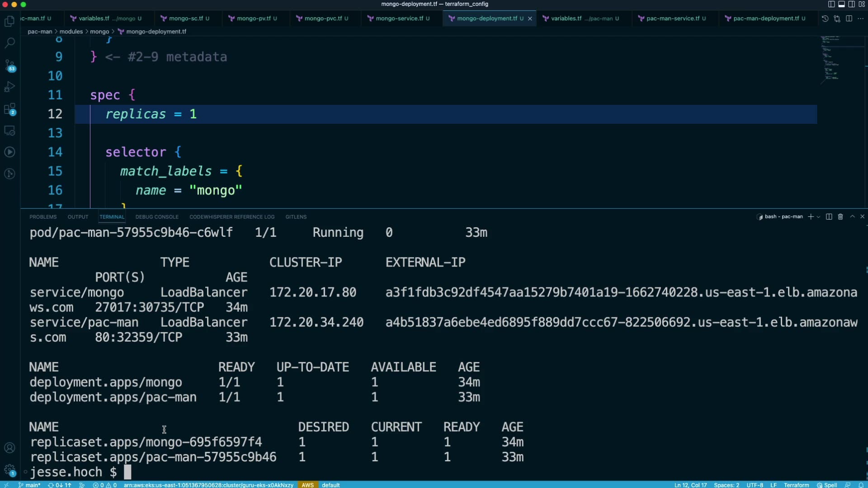Open the new terminal launch profile dropdown
868x488 pixels.
[x=818, y=217]
